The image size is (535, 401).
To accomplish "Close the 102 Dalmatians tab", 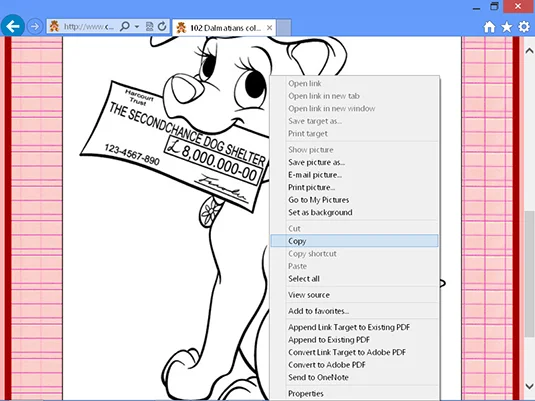I will click(x=269, y=28).
